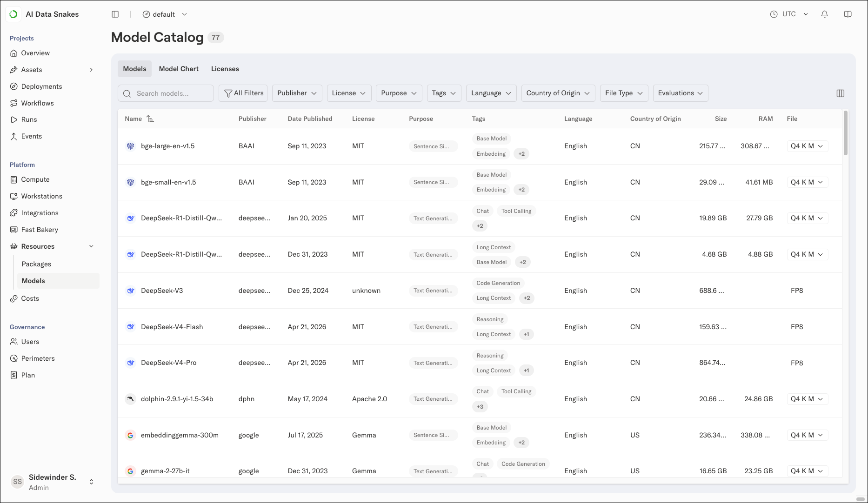Switch to the Licenses tab
Viewport: 868px width, 503px height.
225,69
